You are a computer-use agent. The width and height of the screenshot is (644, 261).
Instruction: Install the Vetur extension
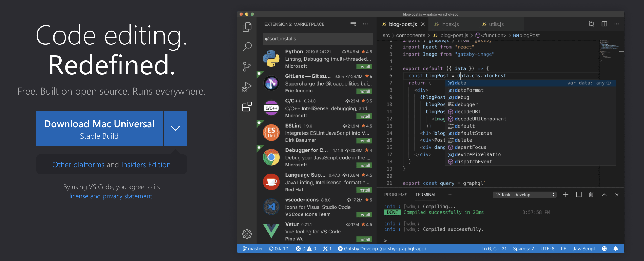(x=364, y=239)
